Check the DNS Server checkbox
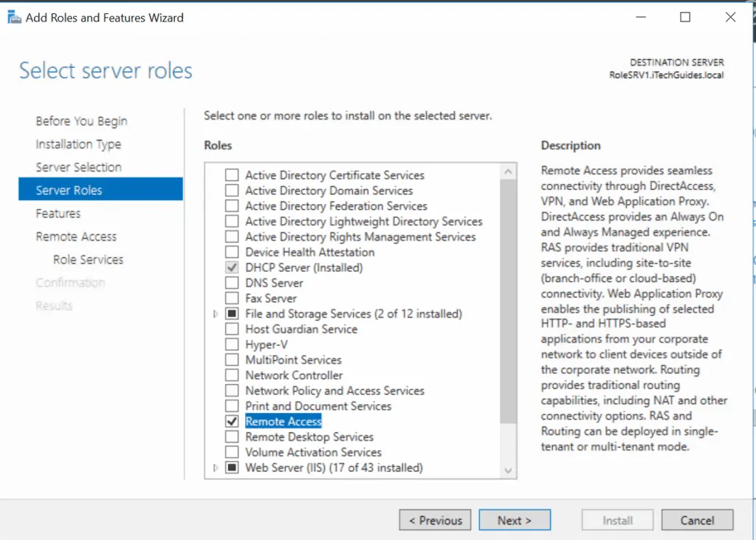Image resolution: width=756 pixels, height=540 pixels. pos(232,283)
